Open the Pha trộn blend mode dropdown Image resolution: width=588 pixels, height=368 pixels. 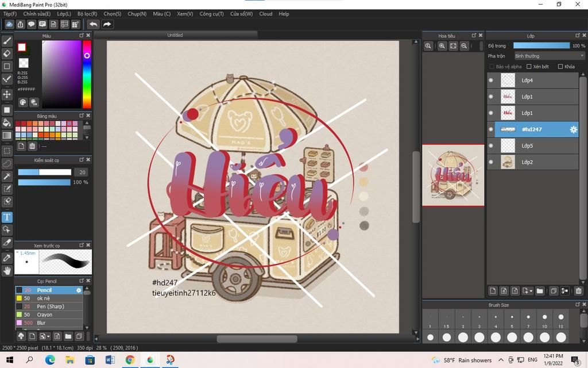click(x=550, y=56)
